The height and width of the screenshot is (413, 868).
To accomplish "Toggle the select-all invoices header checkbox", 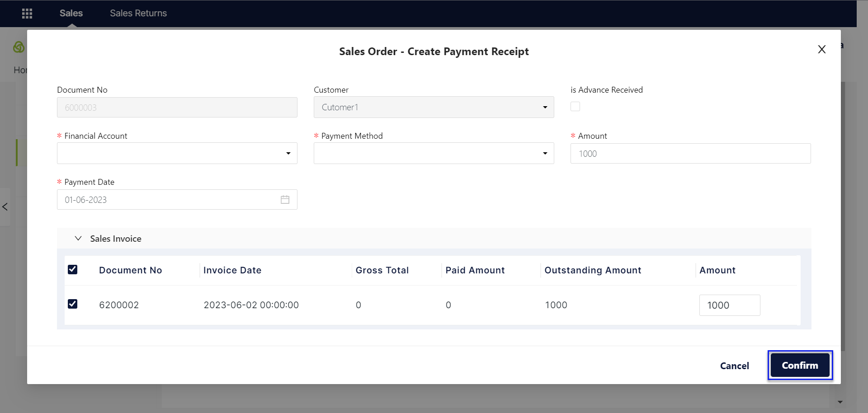I will pos(72,270).
